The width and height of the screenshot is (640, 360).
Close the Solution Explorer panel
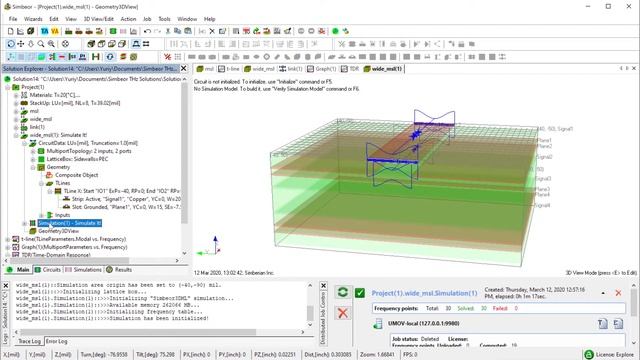coord(184,68)
